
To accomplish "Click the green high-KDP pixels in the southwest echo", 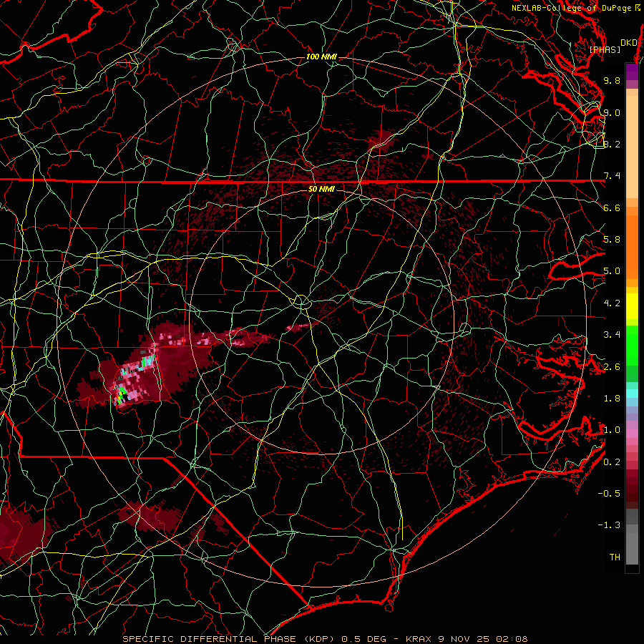I will 122,394.
